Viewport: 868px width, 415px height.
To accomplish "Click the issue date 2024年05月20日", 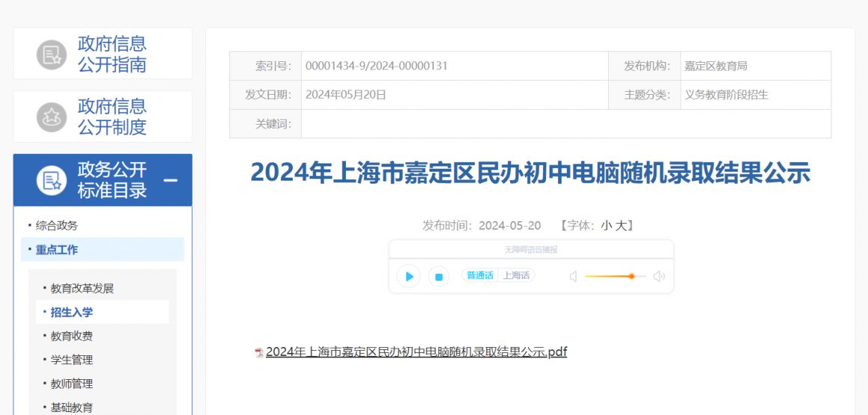I will click(345, 95).
